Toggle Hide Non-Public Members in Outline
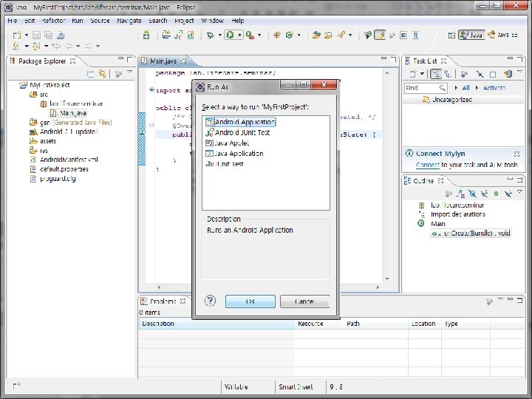Viewport: 532px width, 399px height. pyautogui.click(x=496, y=194)
